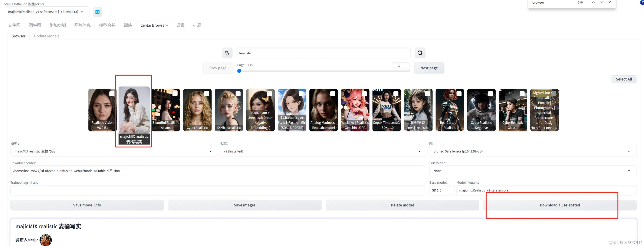The width and height of the screenshot is (644, 246).
Task: Open the search filter options icon
Action: click(227, 53)
